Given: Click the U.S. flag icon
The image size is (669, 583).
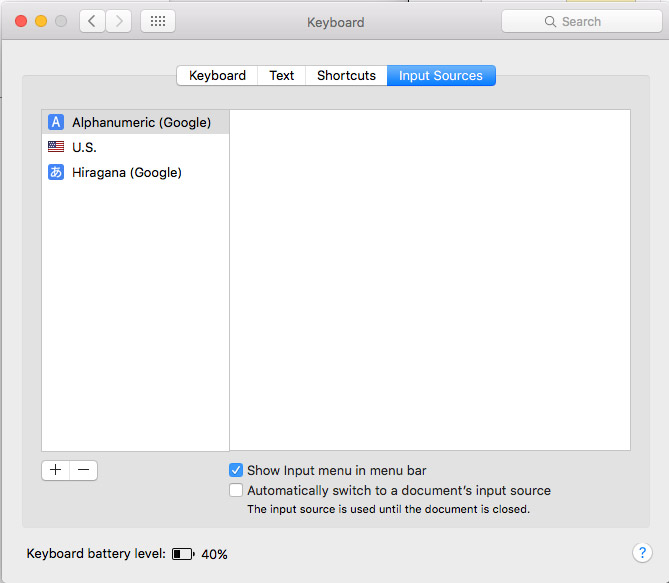Looking at the screenshot, I should coord(56,147).
